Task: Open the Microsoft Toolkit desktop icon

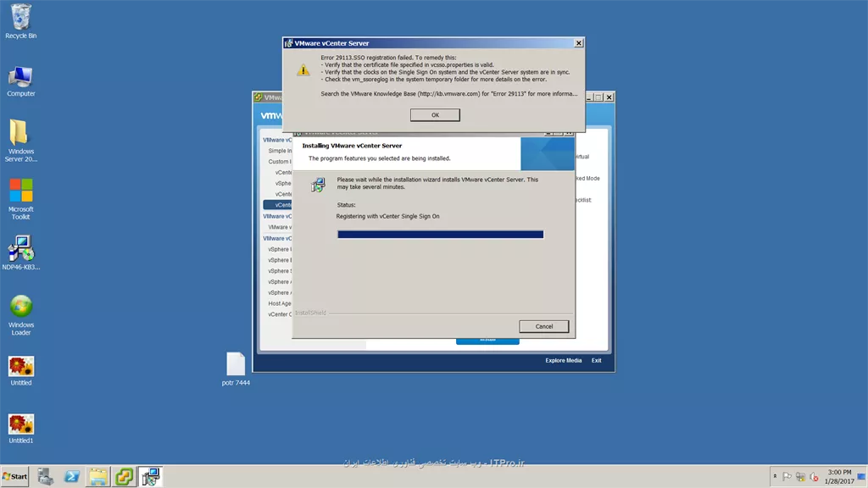Action: (21, 199)
